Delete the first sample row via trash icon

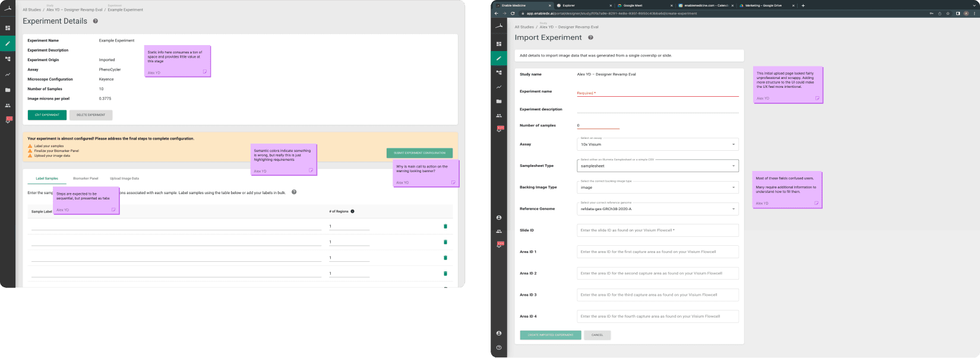(x=445, y=226)
